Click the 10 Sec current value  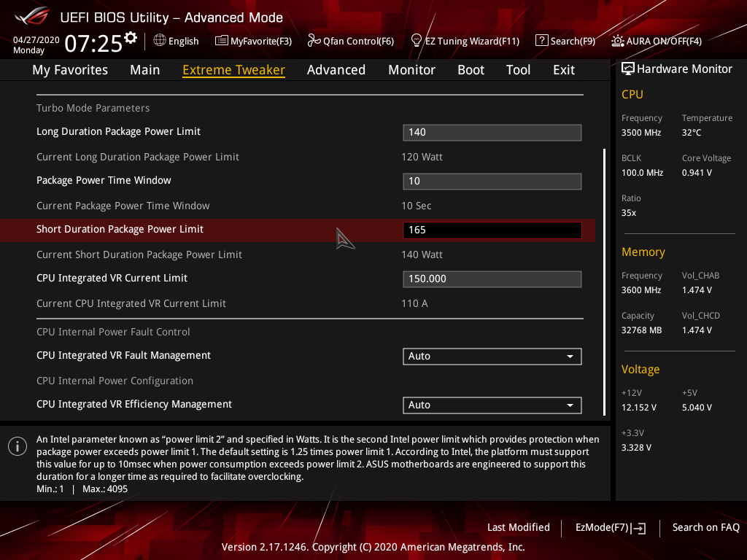pos(417,206)
